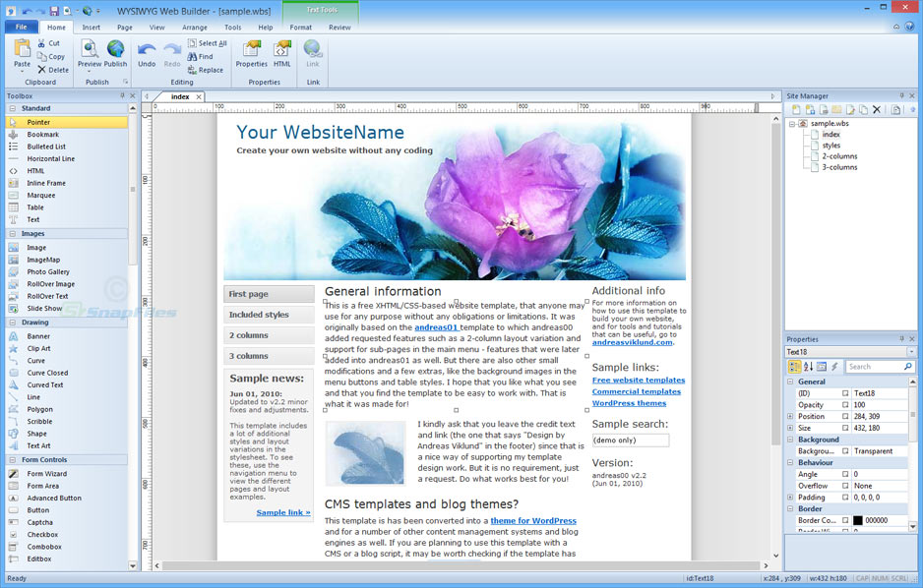Toggle alphabetical sort in Properties panel
This screenshot has width=923, height=588.
coord(808,367)
